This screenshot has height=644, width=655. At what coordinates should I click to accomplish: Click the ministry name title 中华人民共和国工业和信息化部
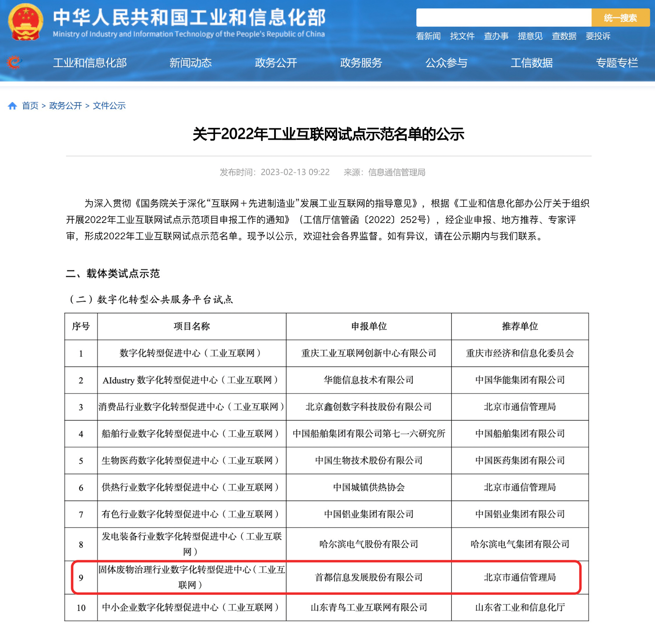tap(189, 18)
